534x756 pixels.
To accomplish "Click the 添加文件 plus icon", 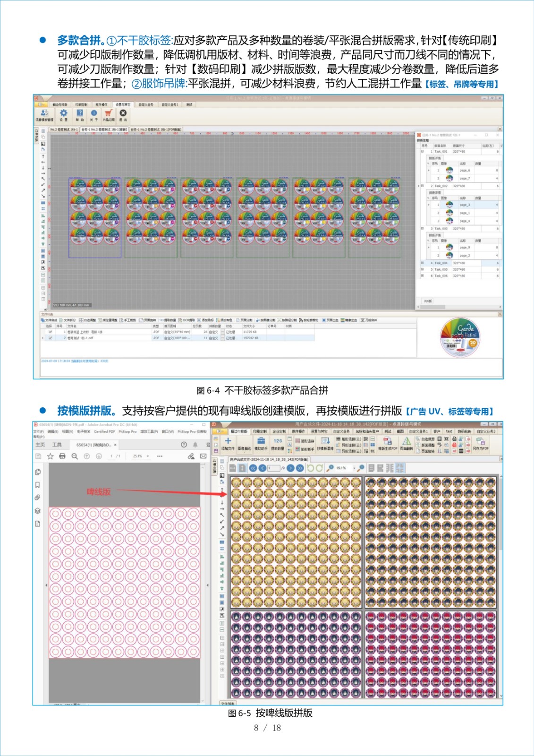I will pyautogui.click(x=228, y=441).
